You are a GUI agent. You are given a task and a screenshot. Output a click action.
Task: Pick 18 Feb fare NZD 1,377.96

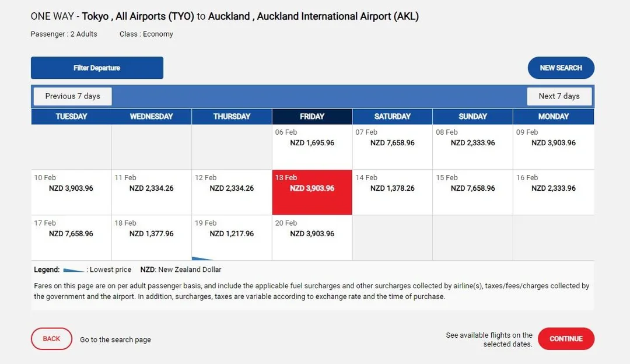coord(151,237)
